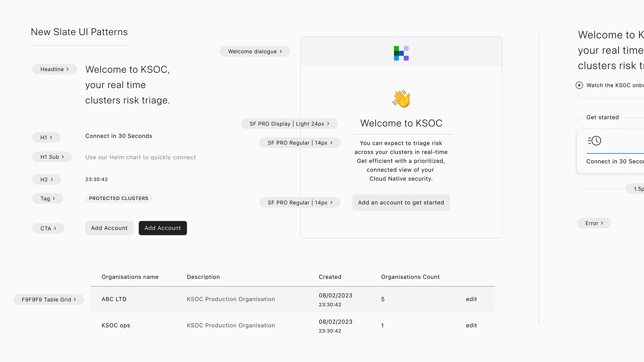Screen dimensions: 644x362
Task: Click edit in the ABC LTD row
Action: coord(471,299)
